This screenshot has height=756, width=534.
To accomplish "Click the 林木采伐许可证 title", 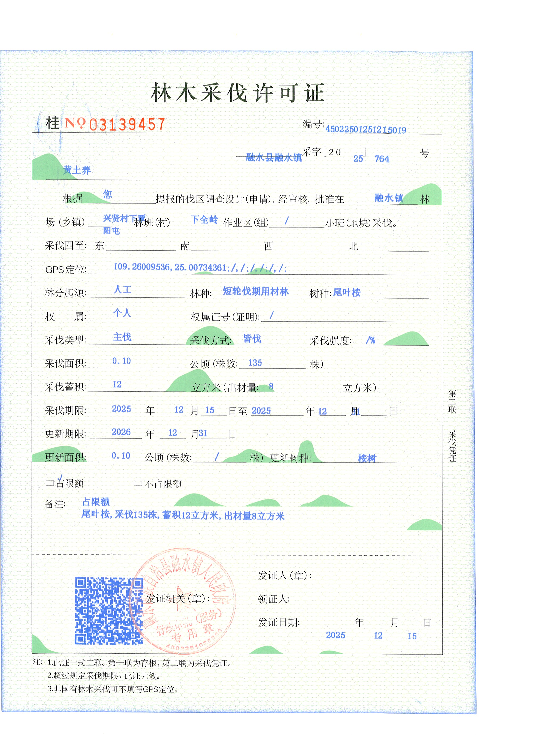I will pyautogui.click(x=238, y=93).
